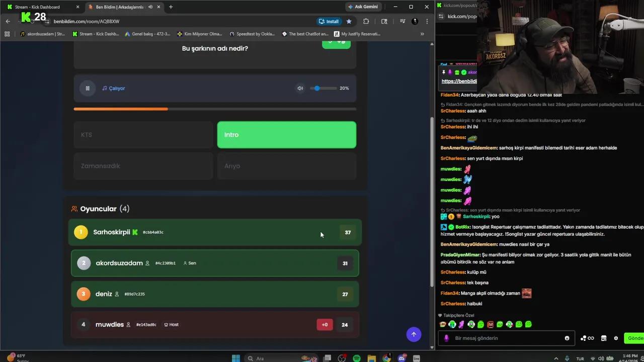
Task: Select the Intro answer option
Action: [286, 134]
